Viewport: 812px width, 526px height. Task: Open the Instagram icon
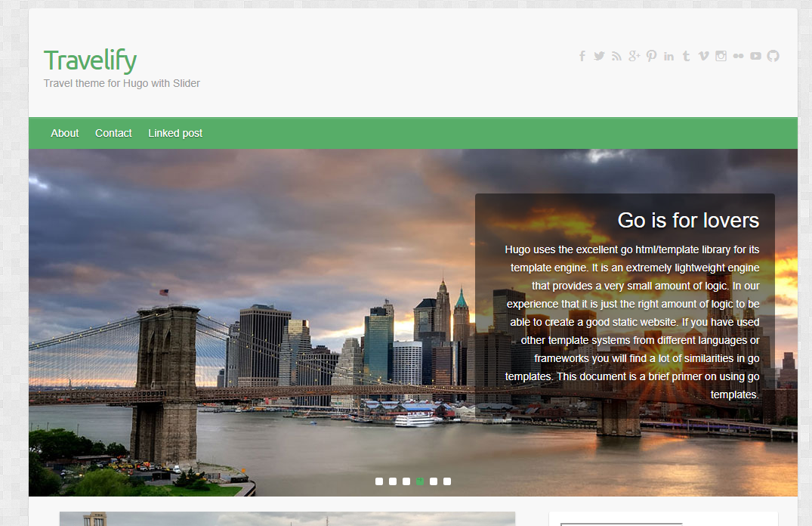point(721,56)
